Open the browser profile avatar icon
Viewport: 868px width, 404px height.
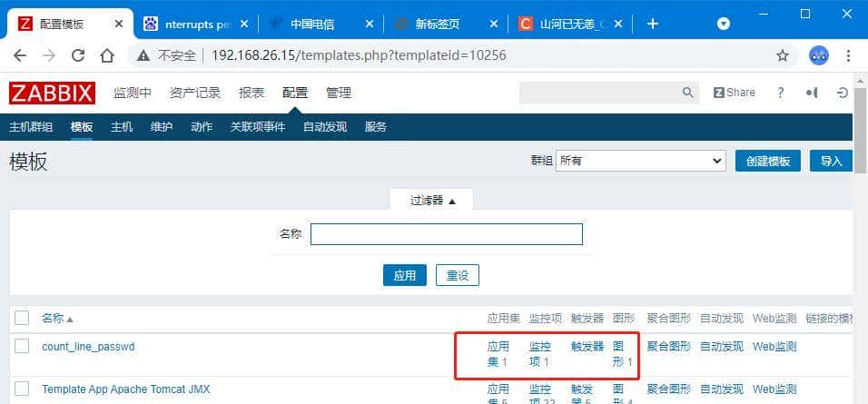point(819,55)
